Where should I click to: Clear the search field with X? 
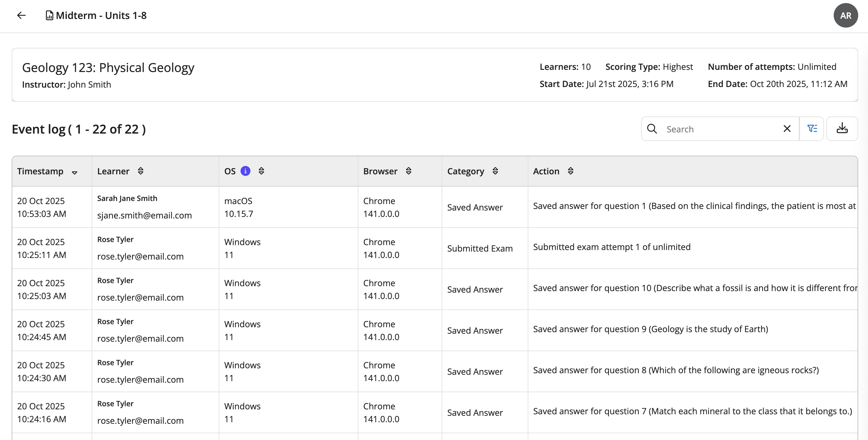point(787,129)
